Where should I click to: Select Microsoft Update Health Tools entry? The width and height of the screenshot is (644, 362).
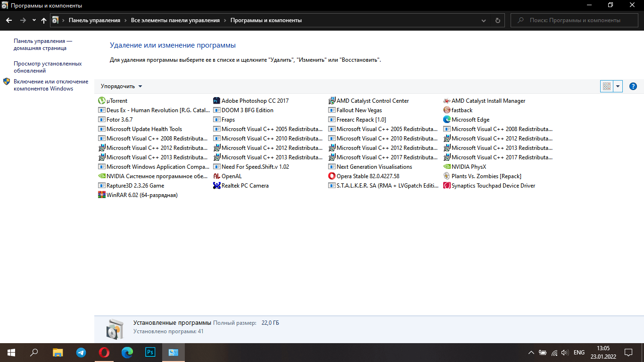tap(140, 129)
